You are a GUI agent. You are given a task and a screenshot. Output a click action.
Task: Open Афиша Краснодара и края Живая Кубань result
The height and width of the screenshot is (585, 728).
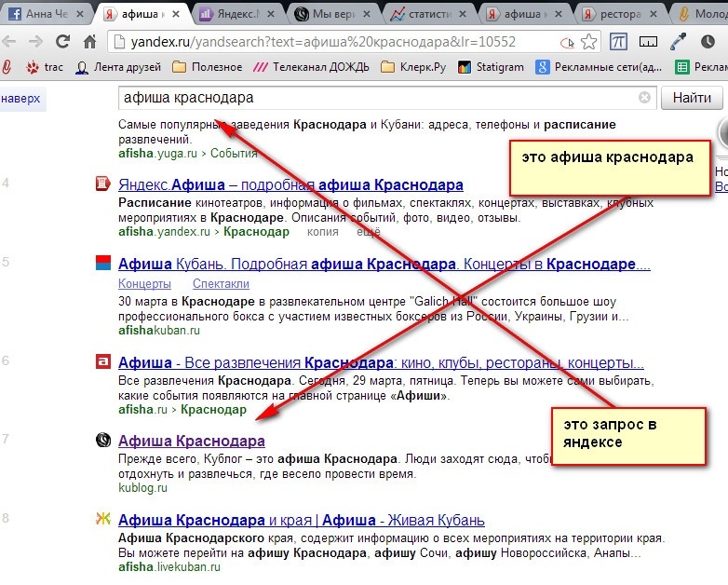[302, 520]
